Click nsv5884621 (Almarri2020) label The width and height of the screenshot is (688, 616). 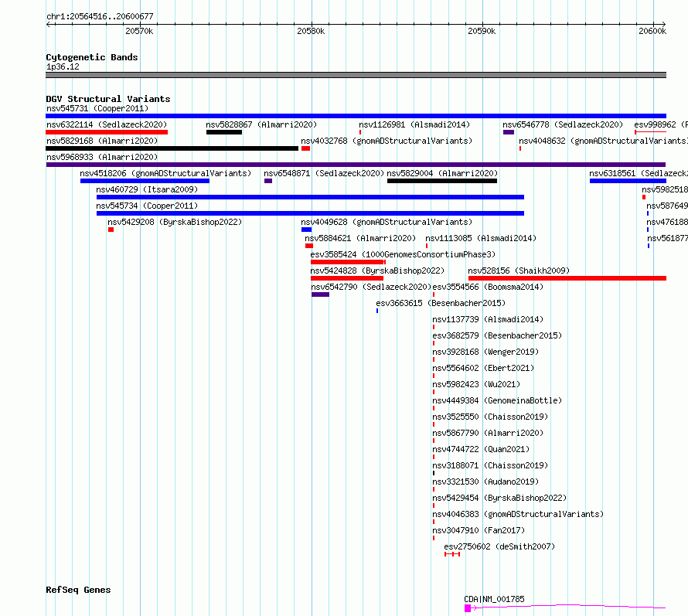coord(360,238)
